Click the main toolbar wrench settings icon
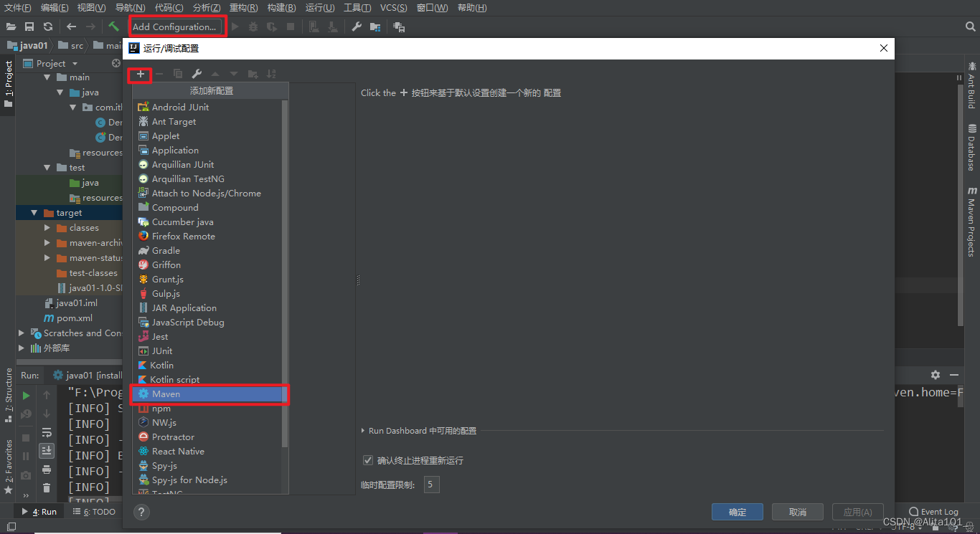The height and width of the screenshot is (534, 980). 357,27
